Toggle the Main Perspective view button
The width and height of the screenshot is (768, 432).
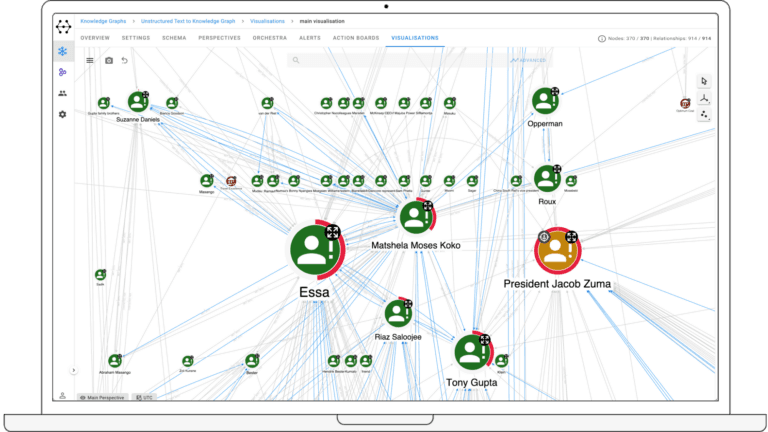point(103,397)
